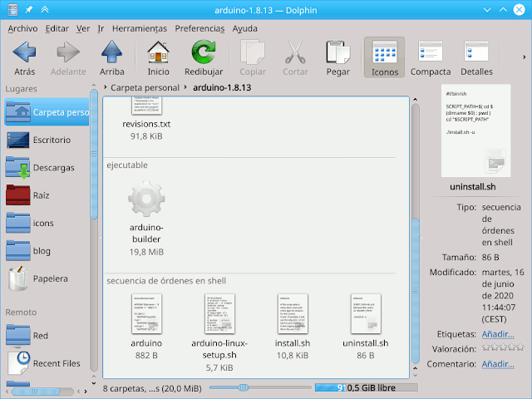The image size is (532, 399).
Task: Click Carpeta personal in breadcrumb path
Action: tap(145, 87)
